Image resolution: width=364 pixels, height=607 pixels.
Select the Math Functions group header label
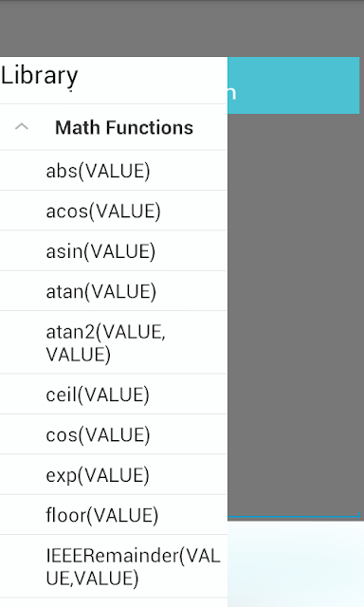[124, 127]
